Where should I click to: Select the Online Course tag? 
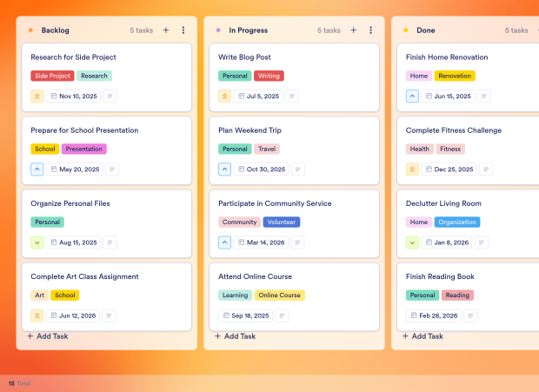pos(279,296)
